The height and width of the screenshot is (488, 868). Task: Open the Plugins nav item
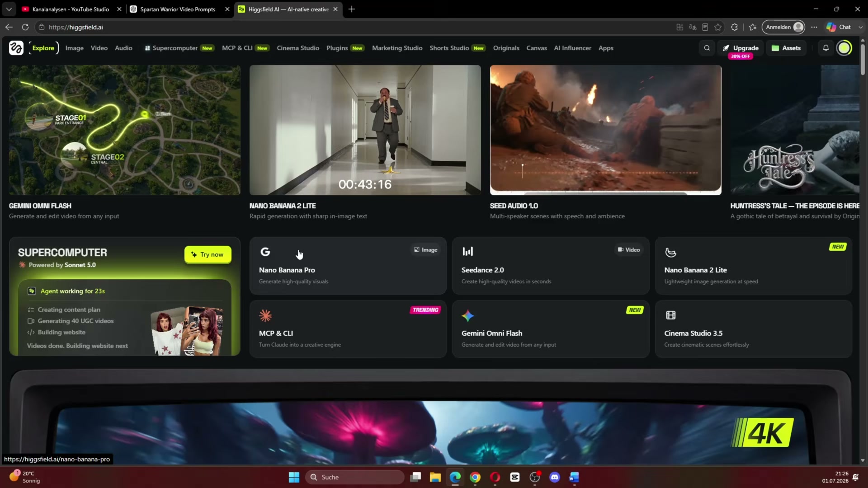(345, 48)
